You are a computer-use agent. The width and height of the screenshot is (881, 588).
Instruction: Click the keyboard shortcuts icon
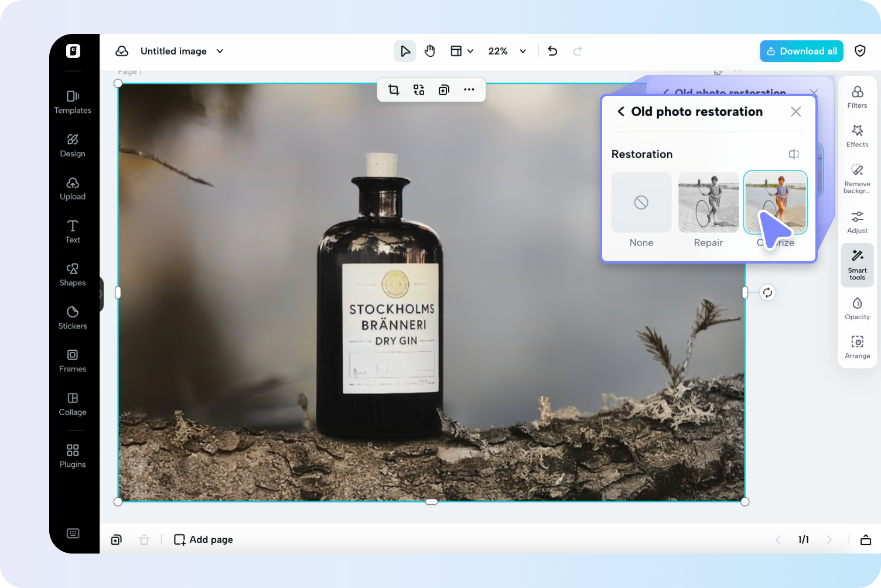pos(73,533)
